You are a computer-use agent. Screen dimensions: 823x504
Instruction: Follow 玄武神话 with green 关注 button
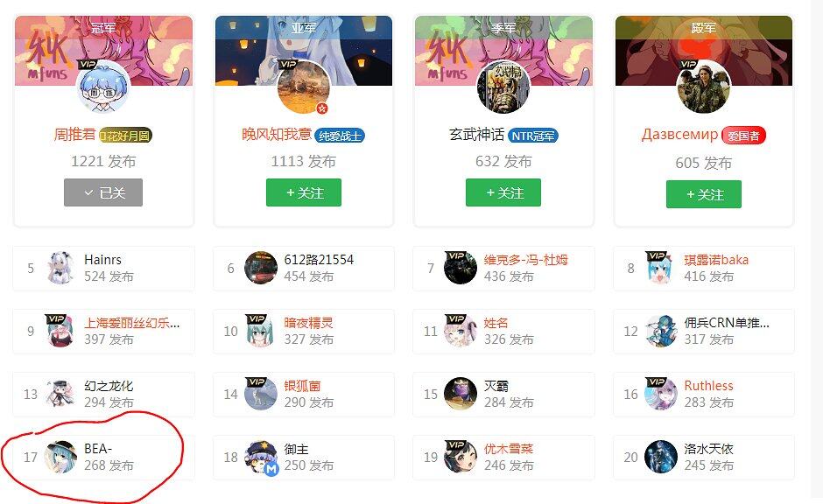point(503,192)
